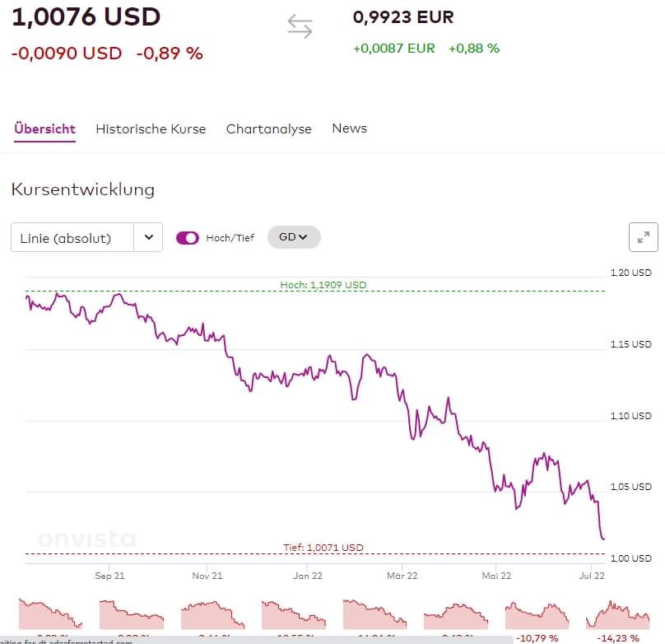This screenshot has width=665, height=644.
Task: Click the currency swap arrows icon
Action: point(300,27)
